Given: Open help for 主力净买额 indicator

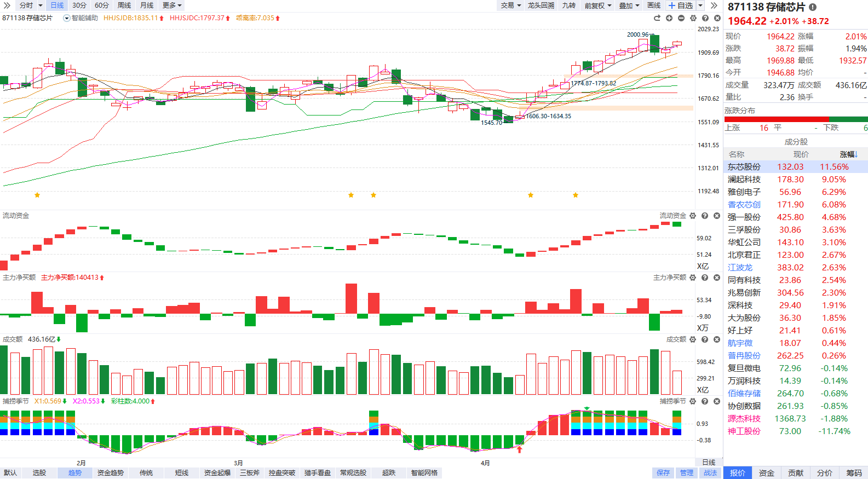Looking at the screenshot, I should (705, 278).
